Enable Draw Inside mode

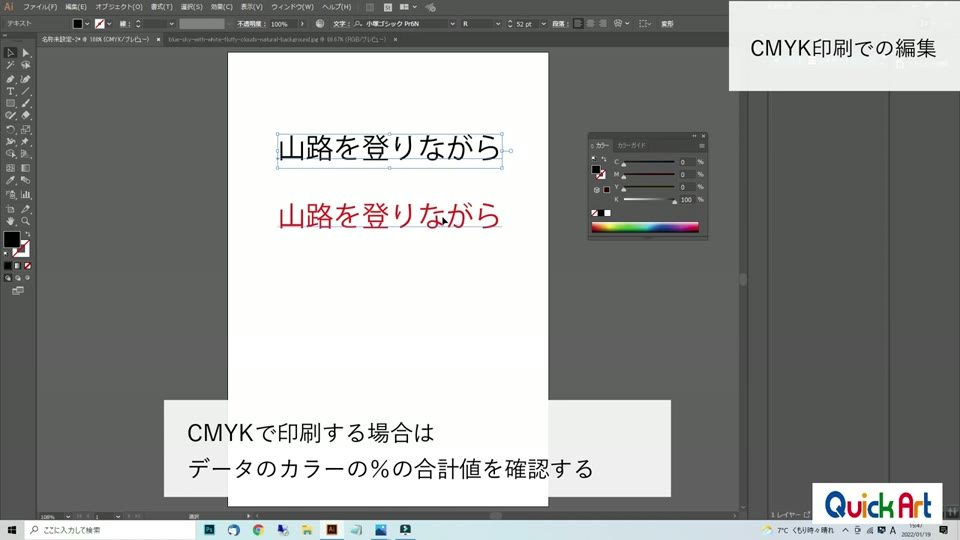28,278
